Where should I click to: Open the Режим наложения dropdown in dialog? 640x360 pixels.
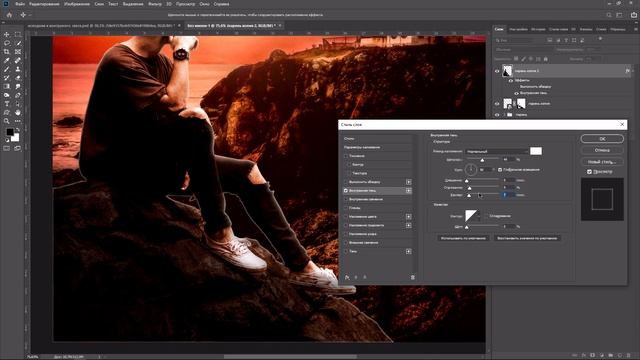tap(497, 151)
